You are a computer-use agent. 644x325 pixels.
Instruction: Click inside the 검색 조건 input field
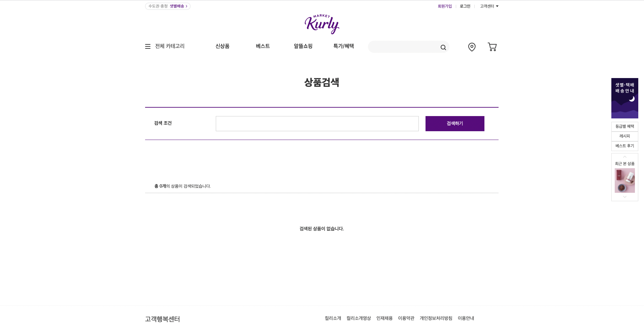(x=317, y=123)
